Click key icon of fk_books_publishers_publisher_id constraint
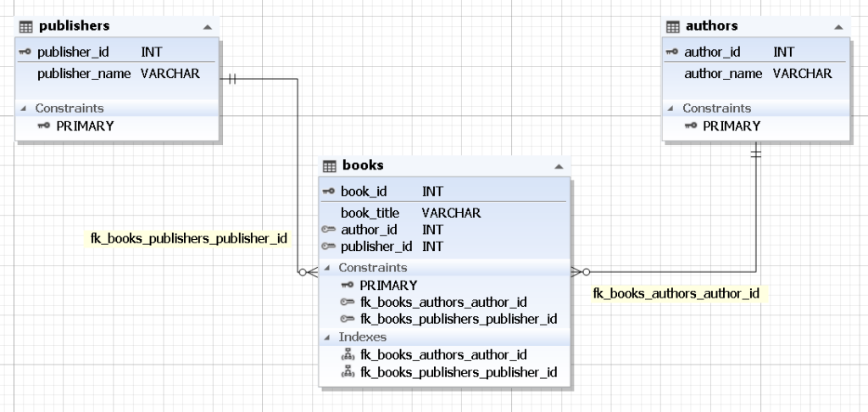Viewport: 868px width, 412px height. pos(348,319)
